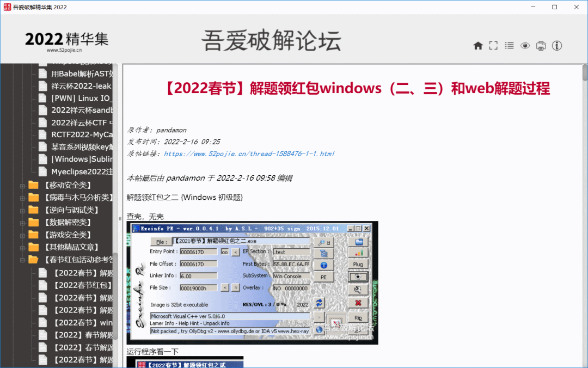Click the page icon beside 2022祥云杯sandb
This screenshot has height=368, width=588.
(x=43, y=111)
